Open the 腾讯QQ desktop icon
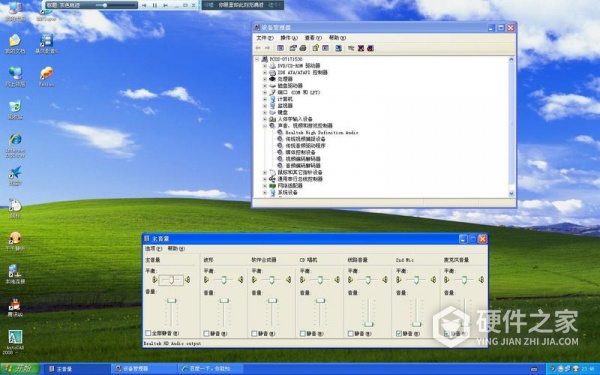600x375 pixels. pyautogui.click(x=15, y=307)
